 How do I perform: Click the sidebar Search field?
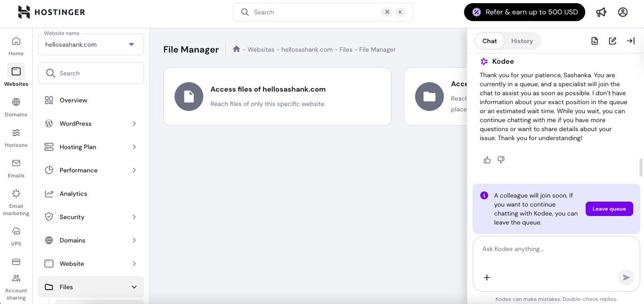click(x=91, y=73)
